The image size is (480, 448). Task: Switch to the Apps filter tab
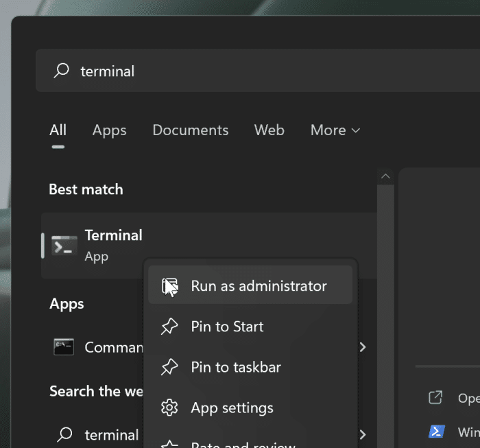click(110, 130)
